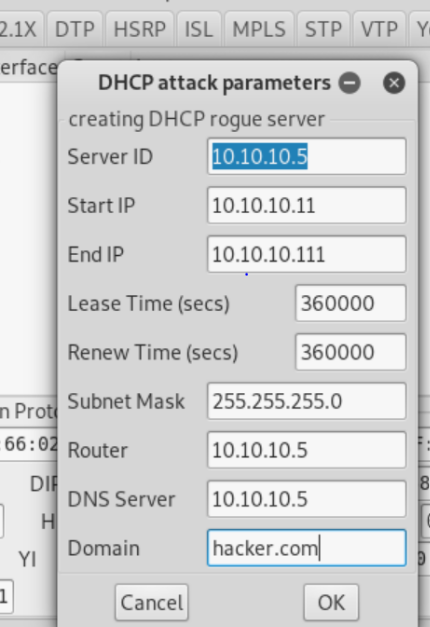Open the STP protocol tab
Screen dimensions: 430x627
coord(323,29)
